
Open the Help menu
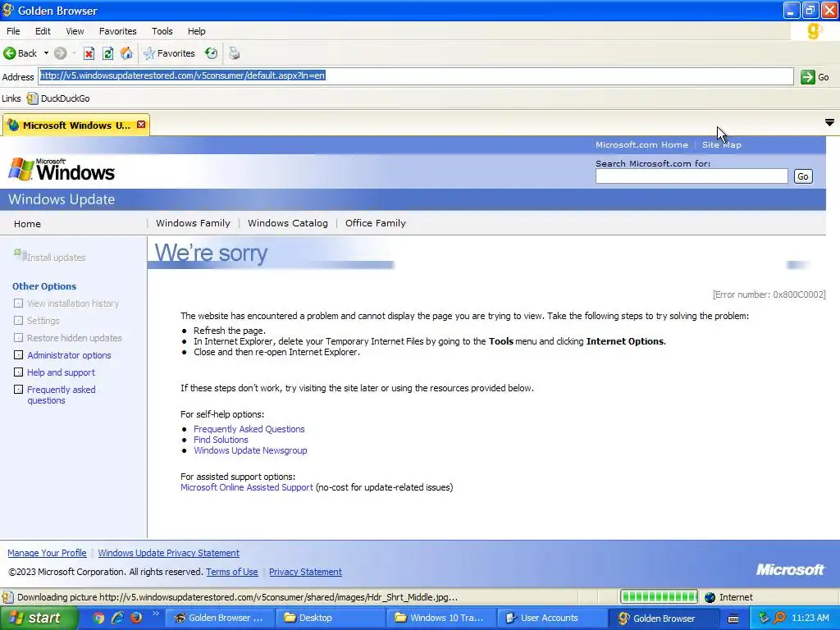point(197,31)
